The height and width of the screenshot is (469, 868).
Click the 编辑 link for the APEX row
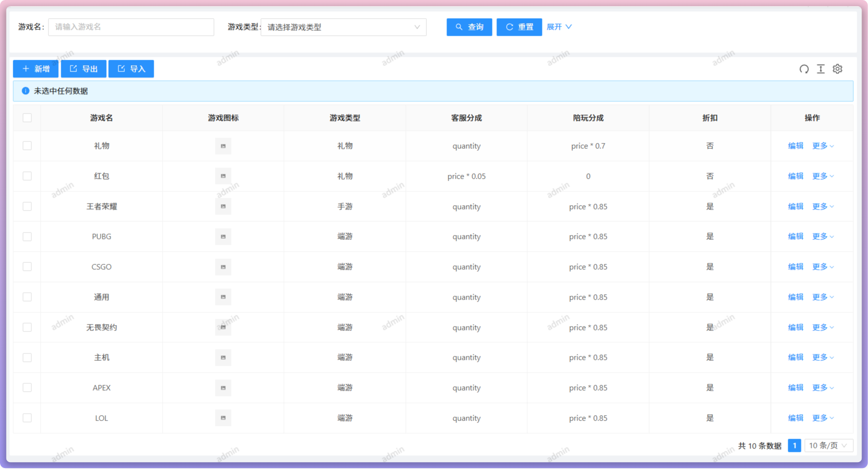(x=795, y=387)
